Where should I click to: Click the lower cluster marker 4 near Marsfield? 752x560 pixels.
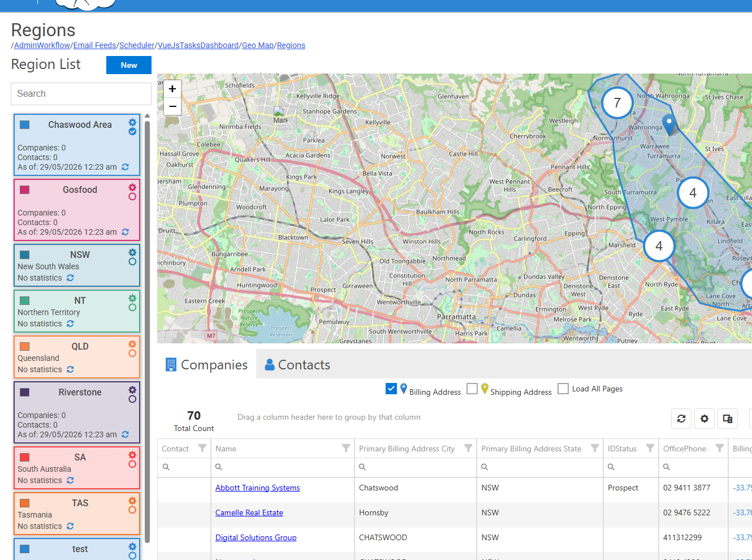point(659,246)
